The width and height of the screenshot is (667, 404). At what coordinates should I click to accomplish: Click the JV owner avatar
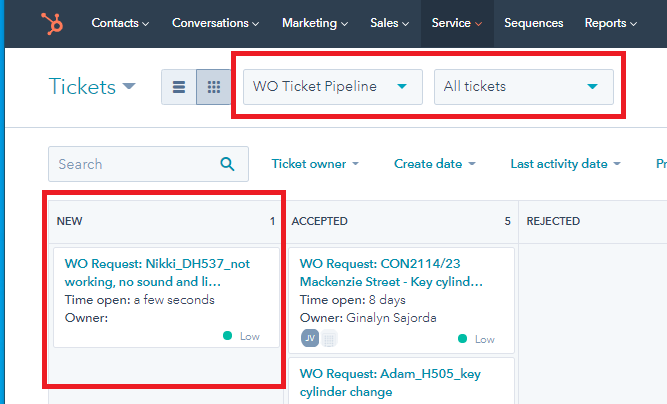click(x=310, y=338)
